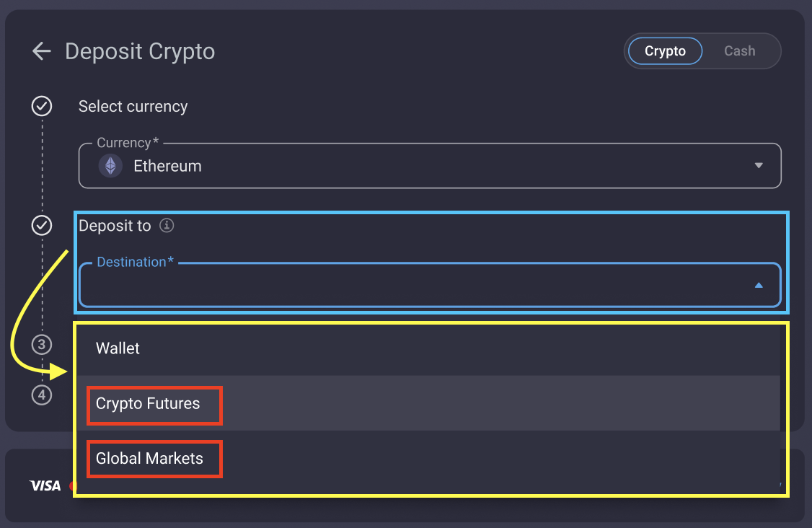Collapse the Destination dropdown arrow
Image resolution: width=812 pixels, height=528 pixels.
pos(758,286)
